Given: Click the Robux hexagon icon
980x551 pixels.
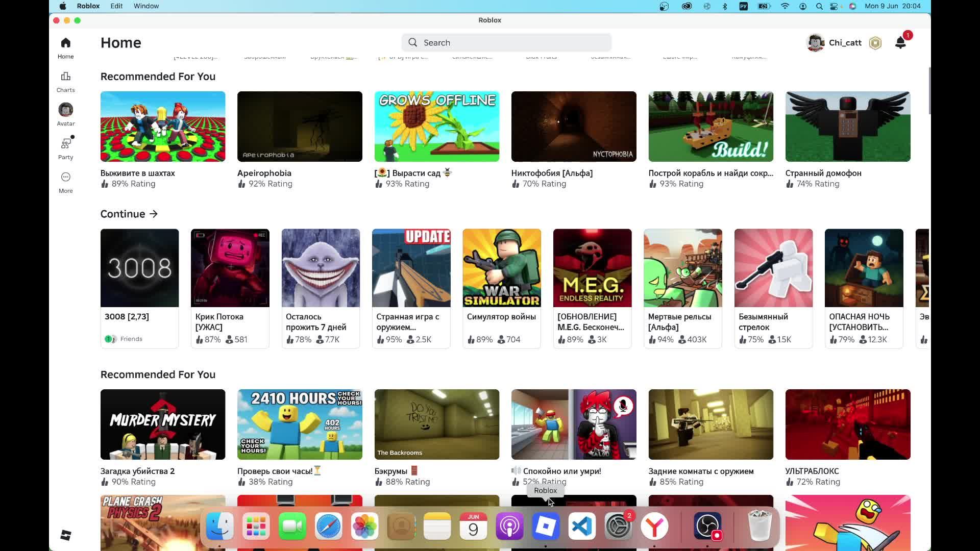Looking at the screenshot, I should tap(875, 43).
